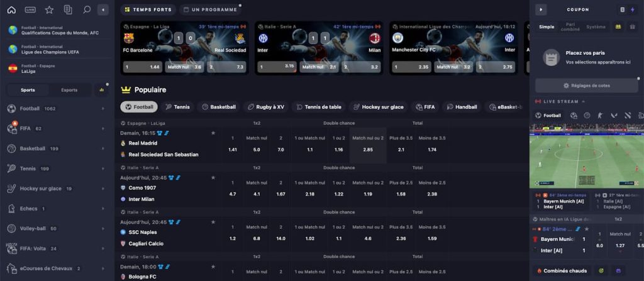Filter popular events by Rugby à XV
Screen dimensions: 644x281
266,107
